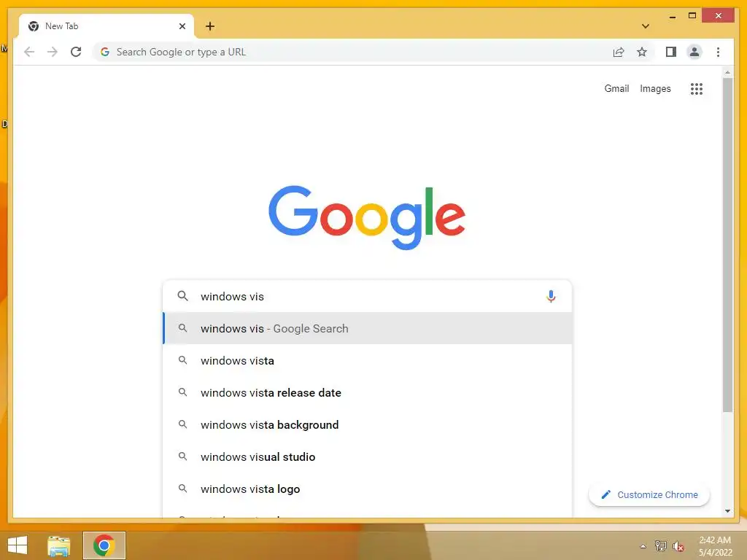Viewport: 747px width, 560px height.
Task: Show hidden tray icons arrow
Action: (x=643, y=546)
